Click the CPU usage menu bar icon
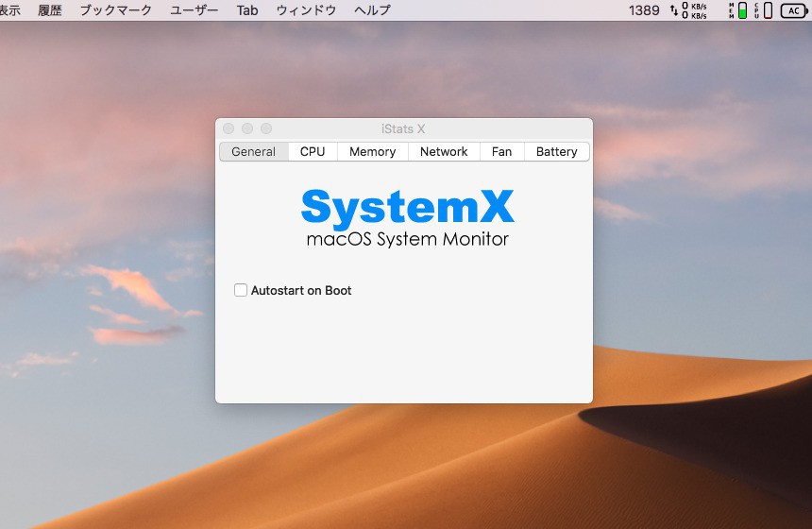 tap(764, 10)
